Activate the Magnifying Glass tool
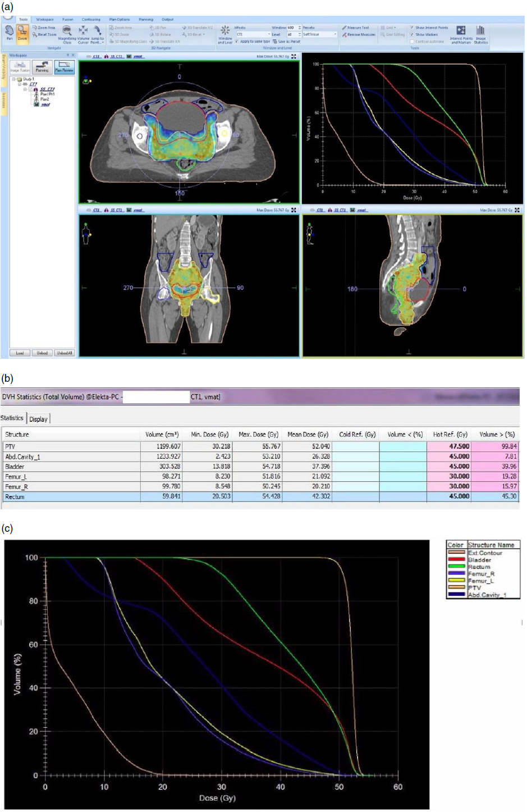This screenshot has width=527, height=812. 67,31
